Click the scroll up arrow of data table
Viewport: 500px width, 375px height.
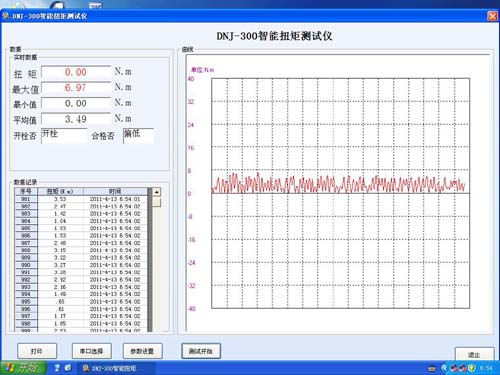click(156, 192)
